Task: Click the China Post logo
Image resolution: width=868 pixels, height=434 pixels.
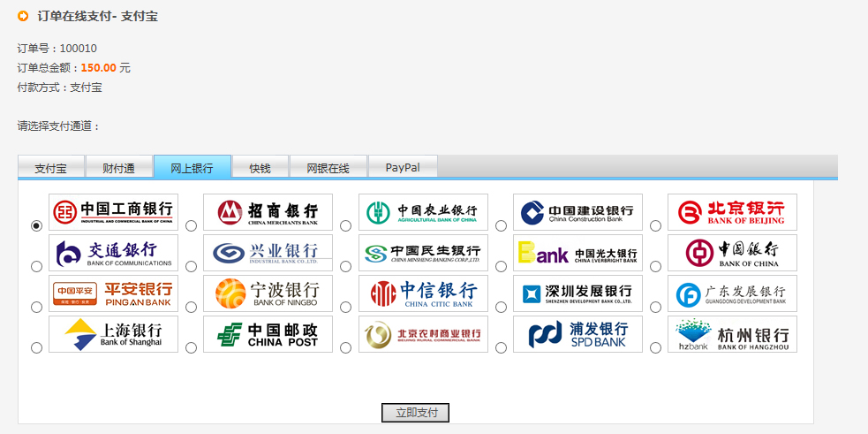Action: pos(268,334)
